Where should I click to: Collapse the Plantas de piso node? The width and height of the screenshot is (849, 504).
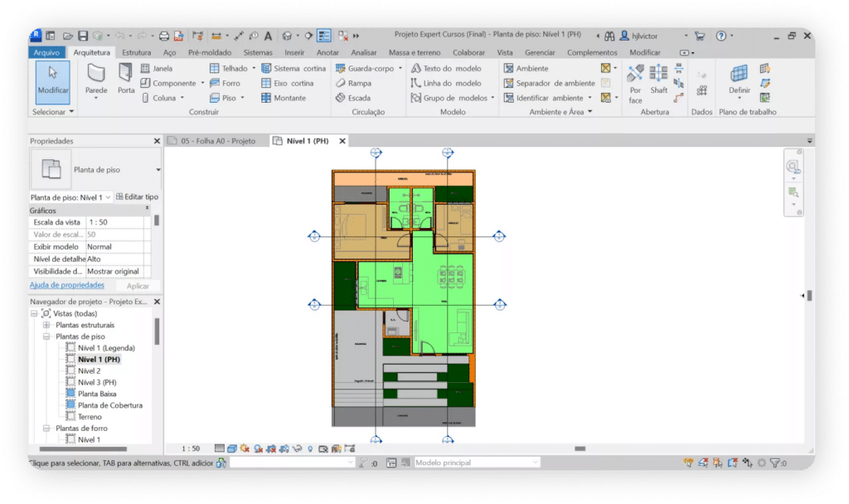pyautogui.click(x=46, y=337)
